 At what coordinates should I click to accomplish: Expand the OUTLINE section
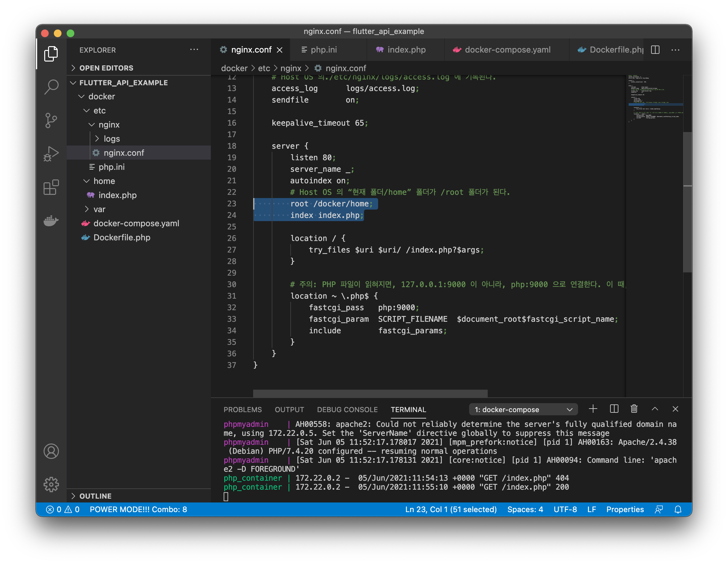click(x=95, y=496)
